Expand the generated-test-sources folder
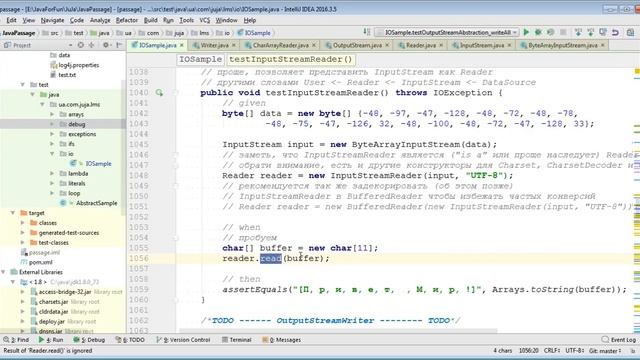 click(x=22, y=233)
